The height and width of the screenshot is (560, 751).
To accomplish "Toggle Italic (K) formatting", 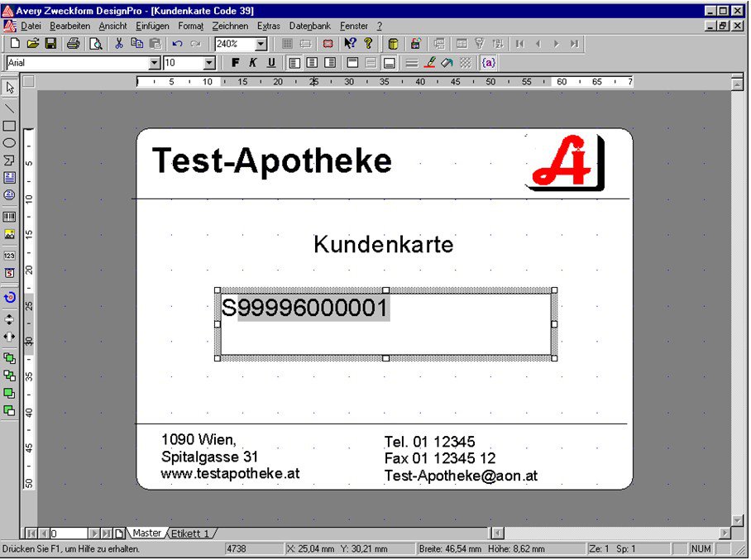I will point(253,63).
